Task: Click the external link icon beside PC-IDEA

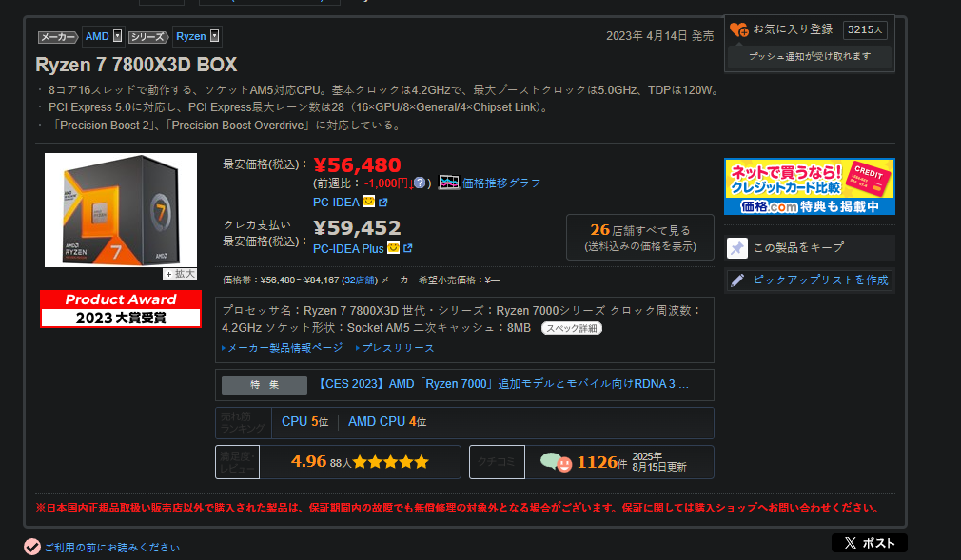Action: pyautogui.click(x=383, y=203)
